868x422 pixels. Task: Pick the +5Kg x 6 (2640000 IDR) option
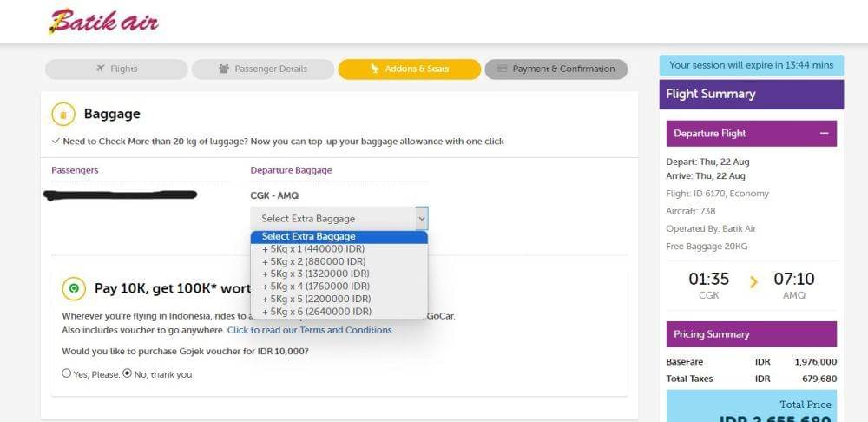point(316,311)
